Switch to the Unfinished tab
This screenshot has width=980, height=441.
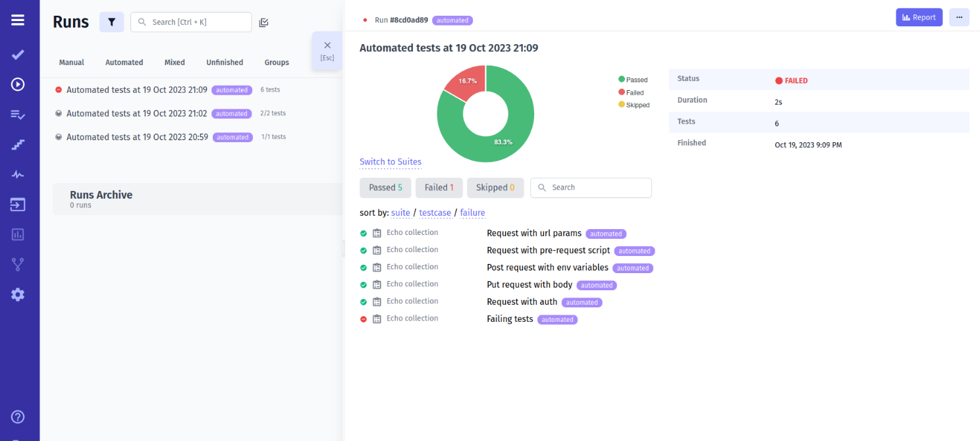click(x=224, y=62)
